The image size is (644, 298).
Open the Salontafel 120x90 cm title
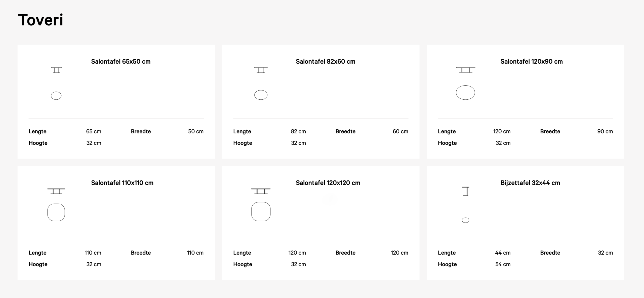531,61
